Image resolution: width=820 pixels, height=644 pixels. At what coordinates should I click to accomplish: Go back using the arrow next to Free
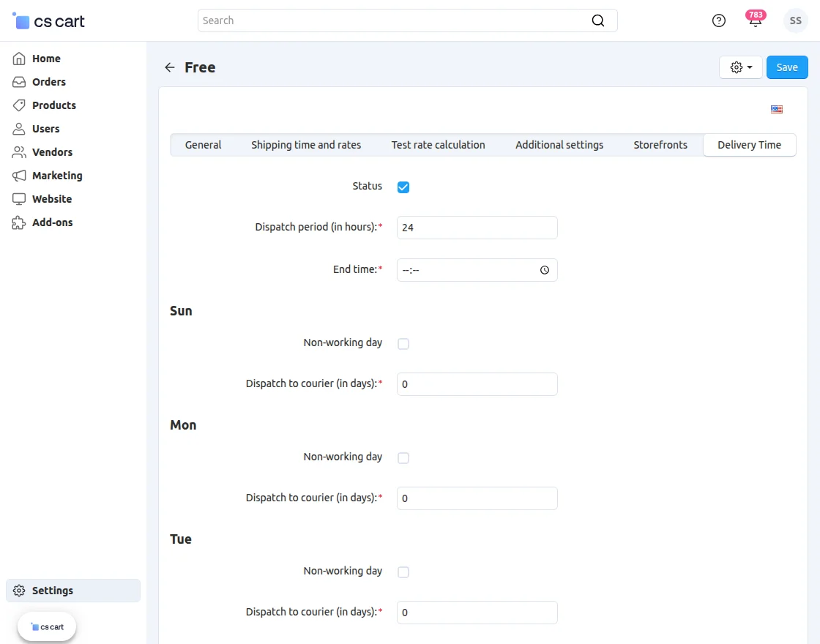169,67
